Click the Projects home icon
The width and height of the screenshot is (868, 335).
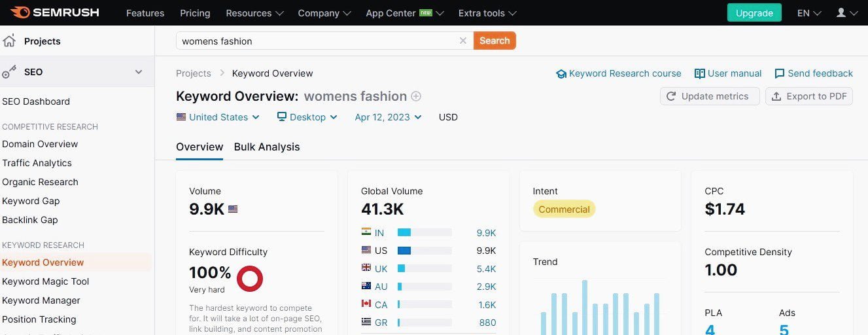(x=9, y=41)
